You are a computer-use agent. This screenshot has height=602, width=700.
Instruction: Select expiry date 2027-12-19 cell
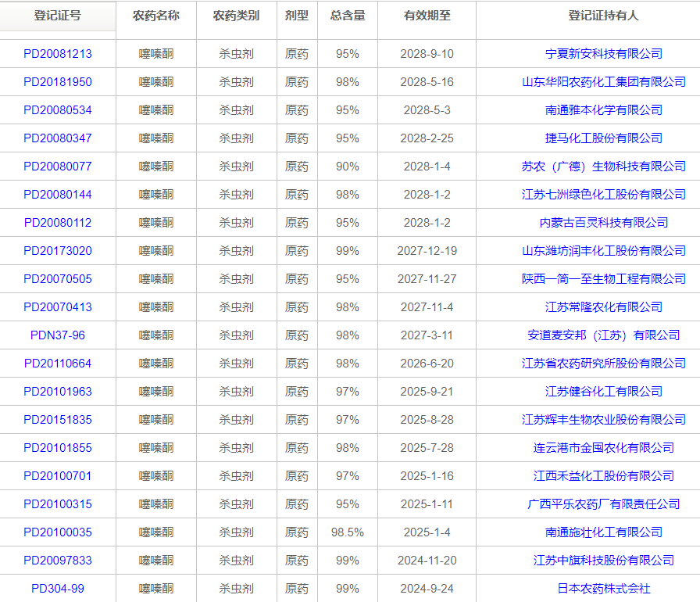point(427,251)
